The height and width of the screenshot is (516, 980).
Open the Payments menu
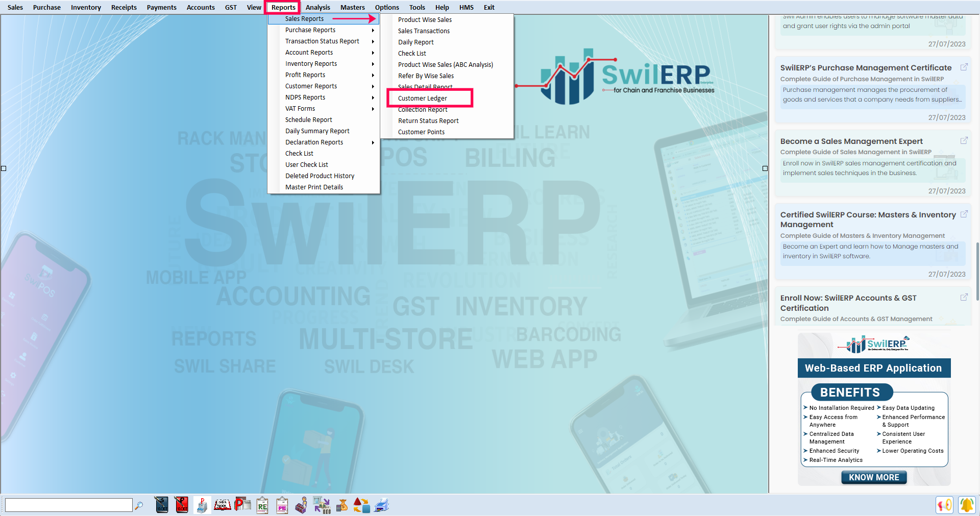161,7
